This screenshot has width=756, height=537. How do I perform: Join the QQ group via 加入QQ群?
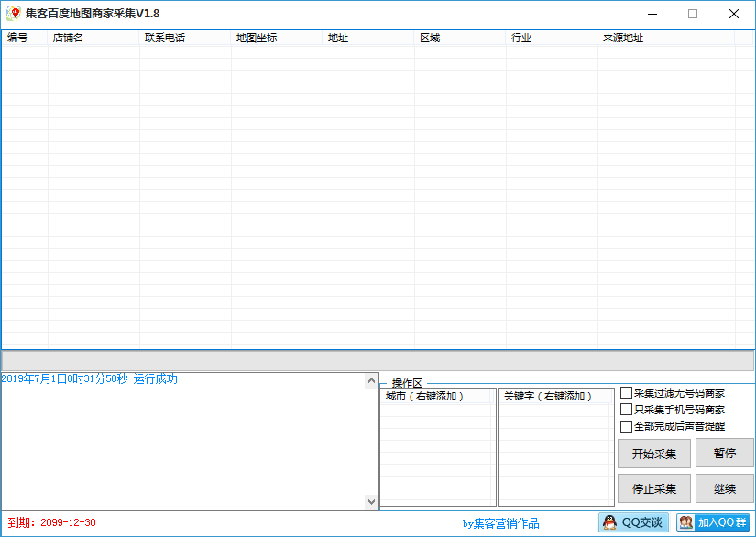pos(713,522)
